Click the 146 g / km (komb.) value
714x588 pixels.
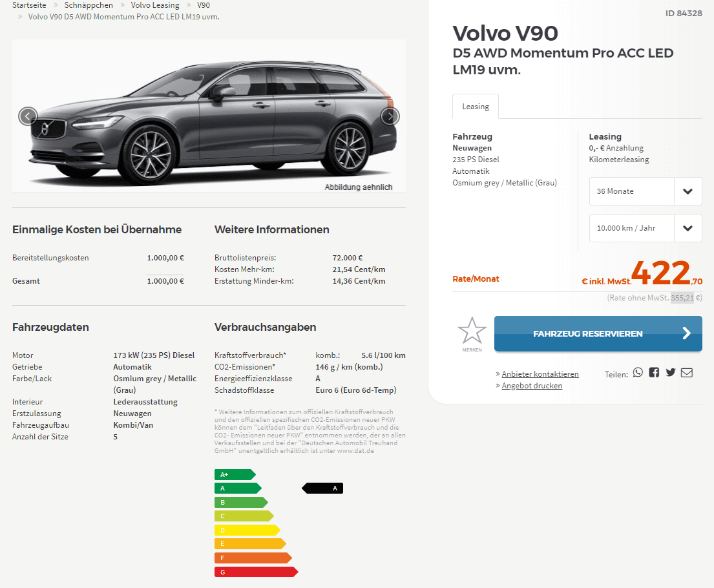tap(350, 367)
